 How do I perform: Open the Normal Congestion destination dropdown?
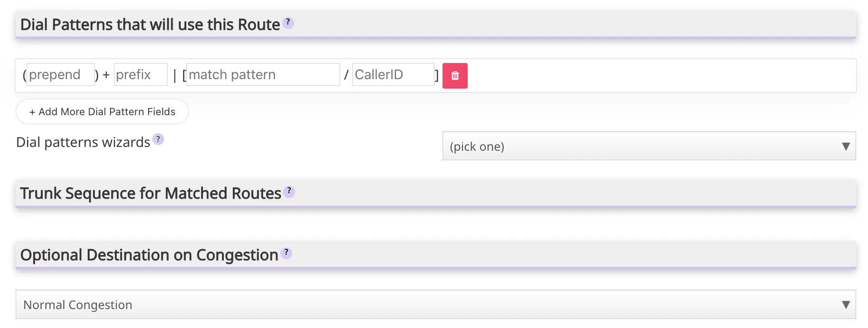tap(434, 304)
